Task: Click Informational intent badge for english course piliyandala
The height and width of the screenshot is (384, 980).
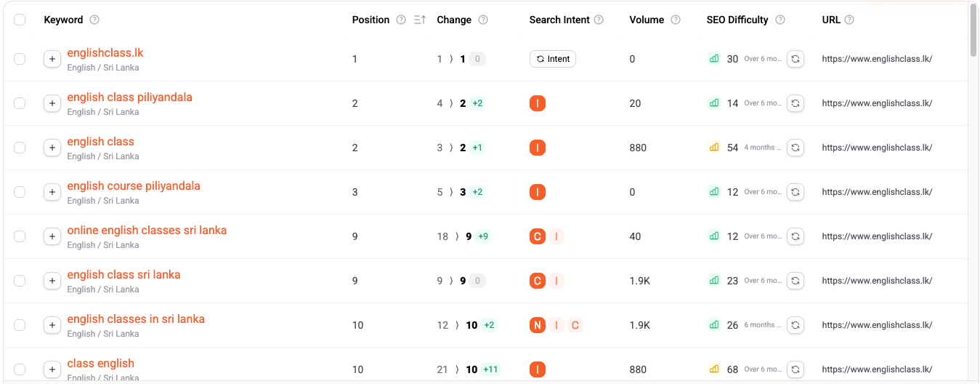Action: point(538,192)
